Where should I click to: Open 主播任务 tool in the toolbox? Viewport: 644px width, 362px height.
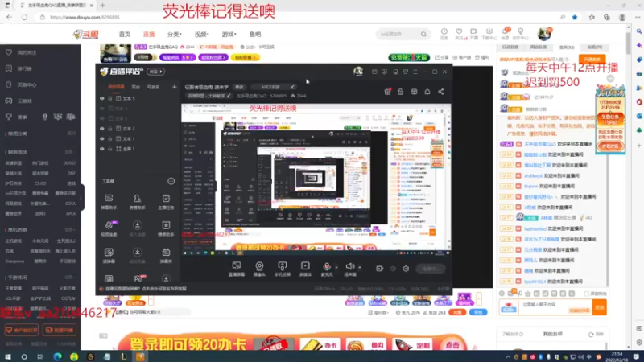pos(166,202)
